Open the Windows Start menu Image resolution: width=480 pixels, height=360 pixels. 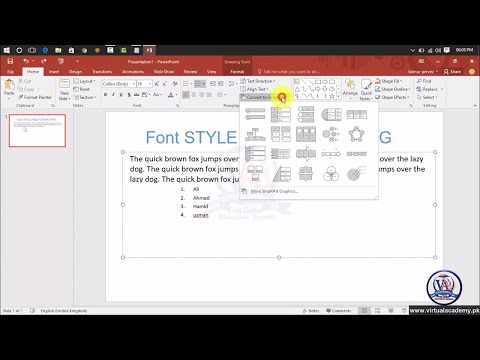7,50
